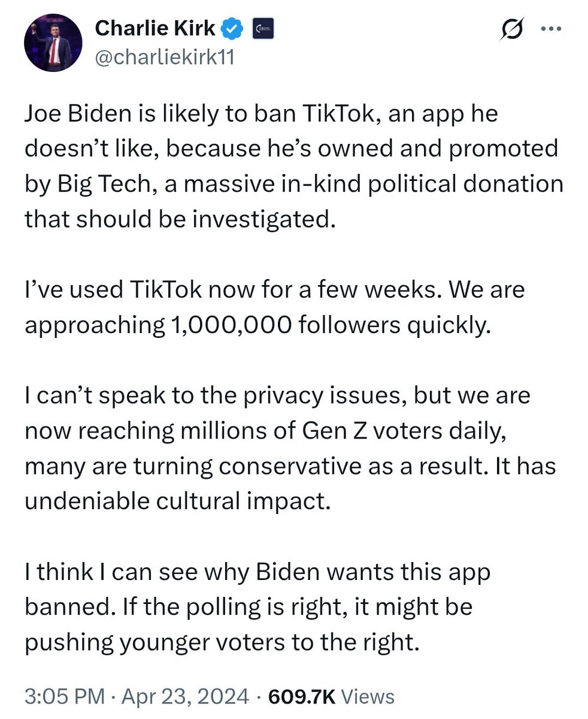The image size is (588, 719).
Task: Open Charlie Kirk's profile picture
Action: tap(53, 42)
